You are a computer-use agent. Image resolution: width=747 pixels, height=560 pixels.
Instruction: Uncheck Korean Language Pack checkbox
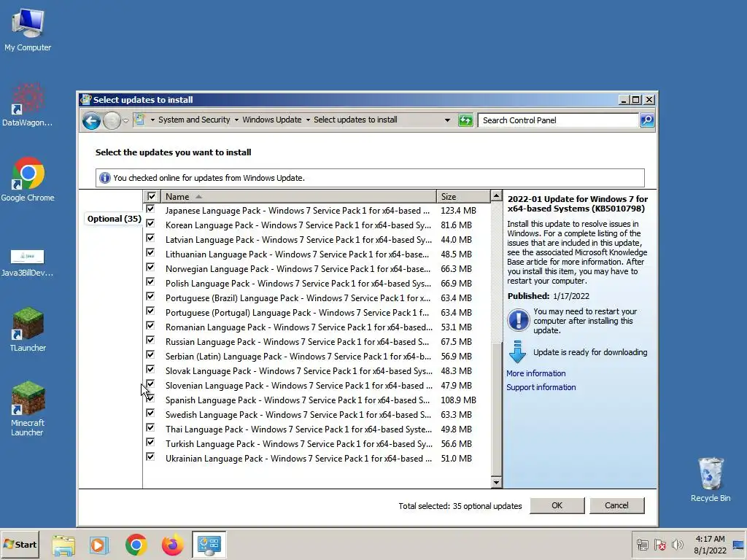[x=150, y=223]
